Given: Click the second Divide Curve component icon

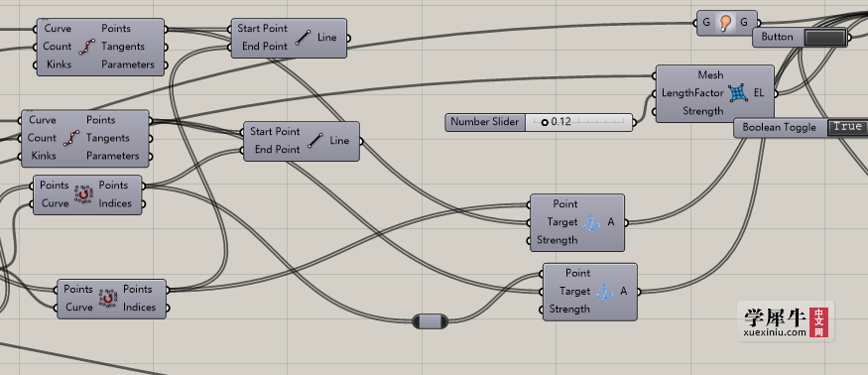Looking at the screenshot, I should click(x=71, y=138).
